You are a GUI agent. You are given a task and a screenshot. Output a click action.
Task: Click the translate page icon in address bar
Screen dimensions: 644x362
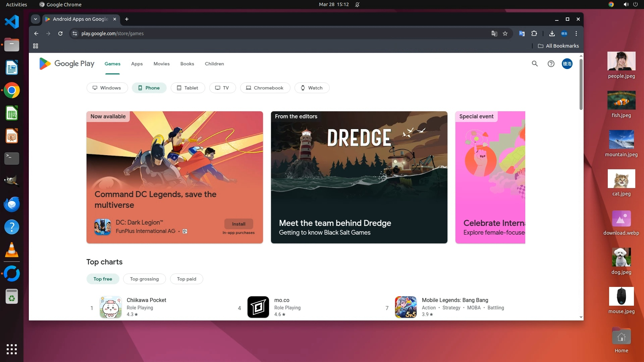click(494, 34)
